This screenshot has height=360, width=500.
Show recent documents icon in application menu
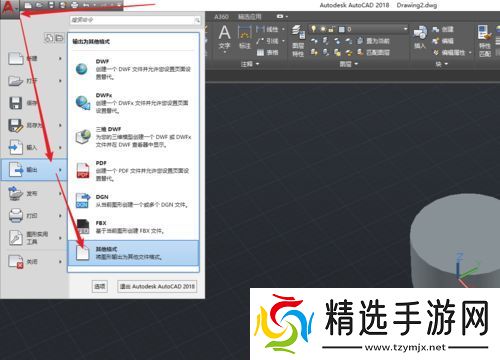tap(49, 38)
